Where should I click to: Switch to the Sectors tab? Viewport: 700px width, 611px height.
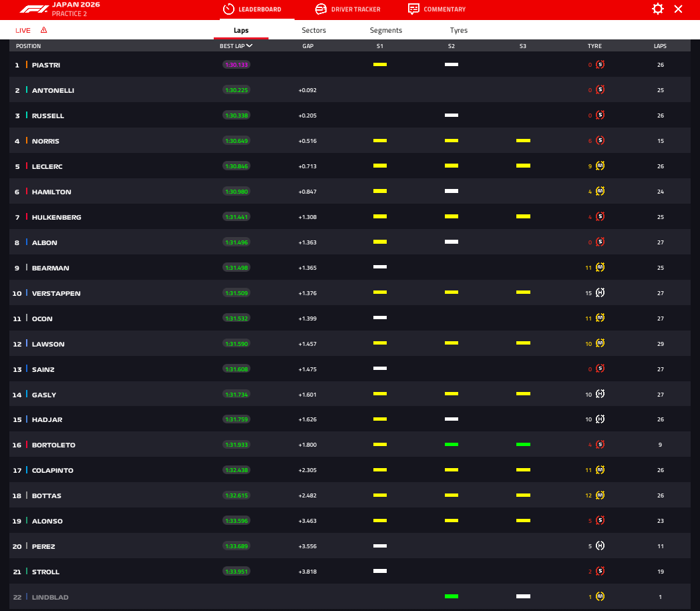point(314,30)
